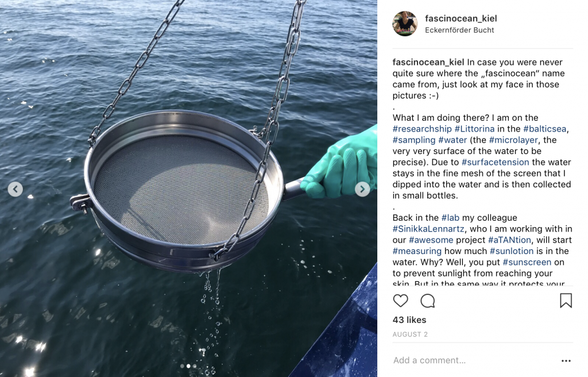View who liked via 43 likes

point(409,320)
